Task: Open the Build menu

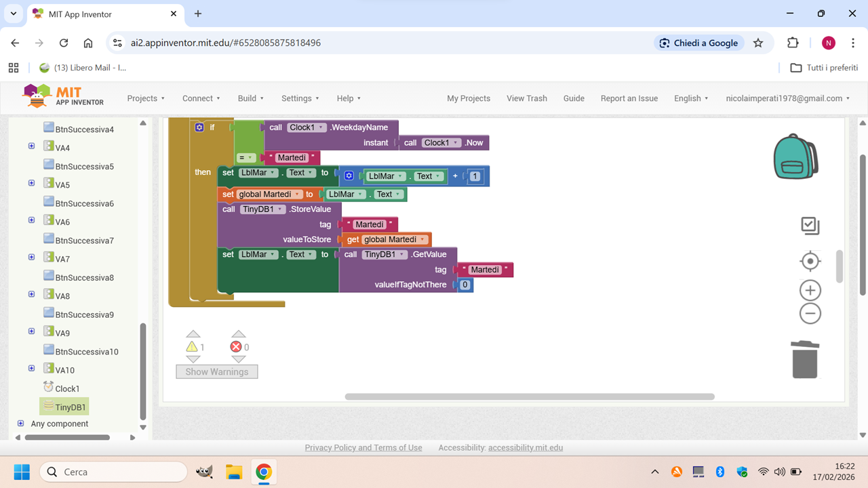Action: tap(250, 98)
